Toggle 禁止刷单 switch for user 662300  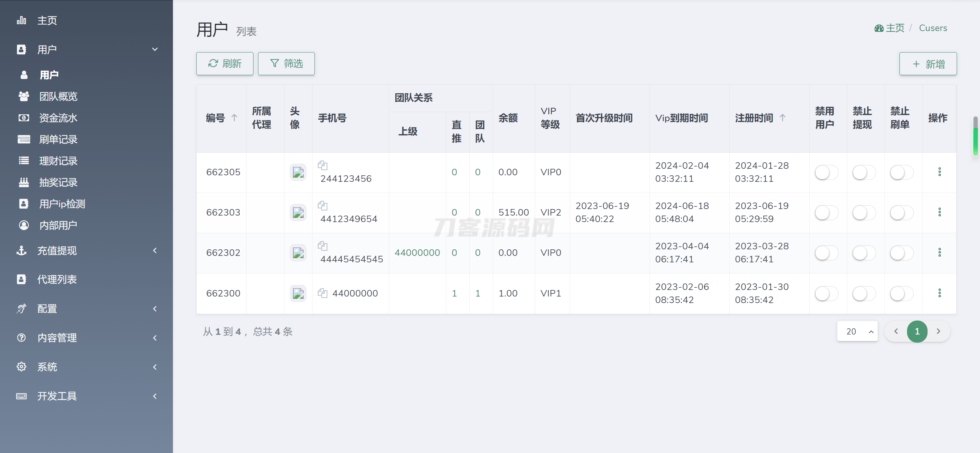coord(901,294)
